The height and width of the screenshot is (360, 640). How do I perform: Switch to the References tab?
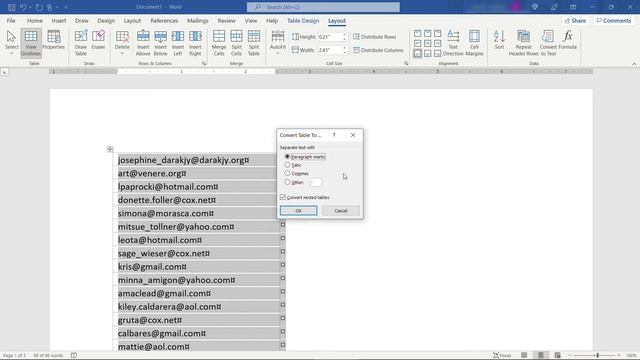click(x=164, y=20)
